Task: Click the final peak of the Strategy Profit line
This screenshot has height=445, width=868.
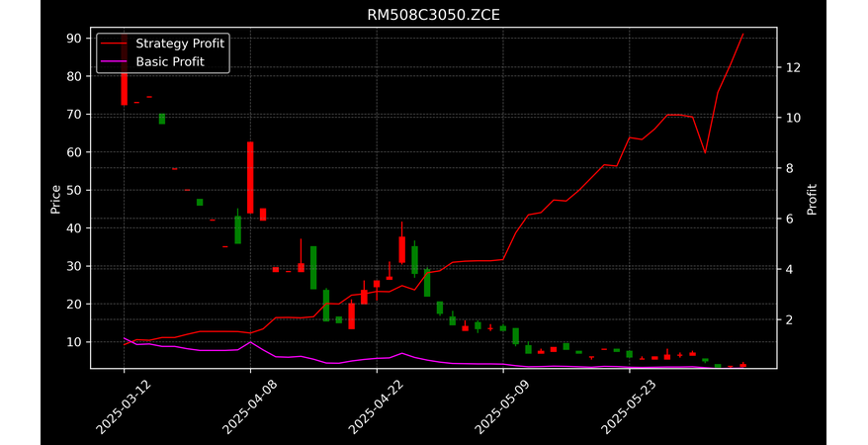Action: click(x=742, y=35)
